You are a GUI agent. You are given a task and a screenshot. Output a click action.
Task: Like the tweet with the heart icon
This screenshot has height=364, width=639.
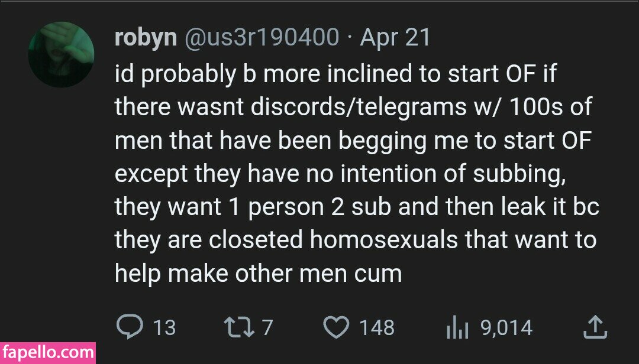tap(338, 327)
